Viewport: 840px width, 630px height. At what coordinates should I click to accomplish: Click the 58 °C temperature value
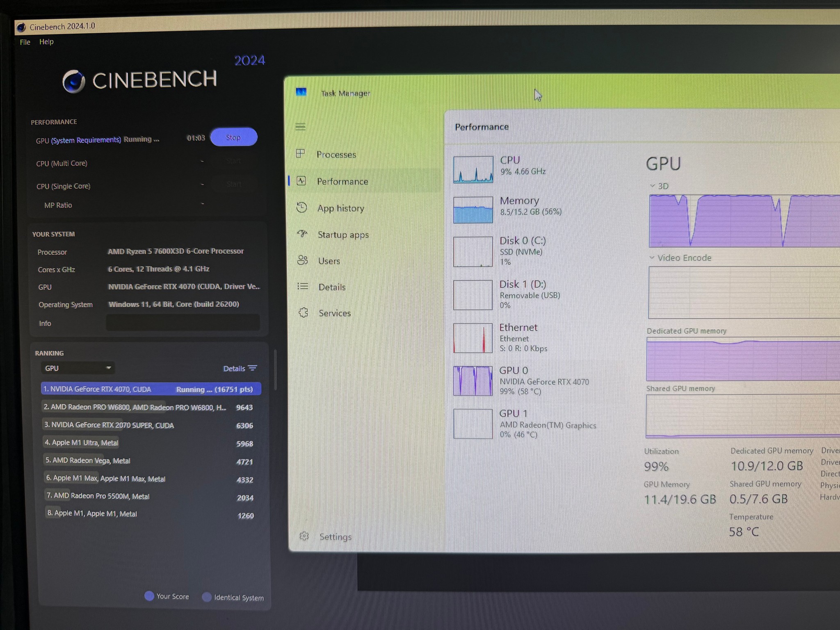(744, 532)
